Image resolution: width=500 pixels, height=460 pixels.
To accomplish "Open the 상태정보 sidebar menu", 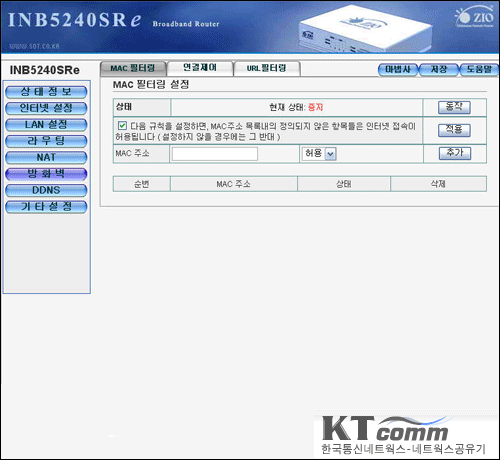I will (x=46, y=92).
